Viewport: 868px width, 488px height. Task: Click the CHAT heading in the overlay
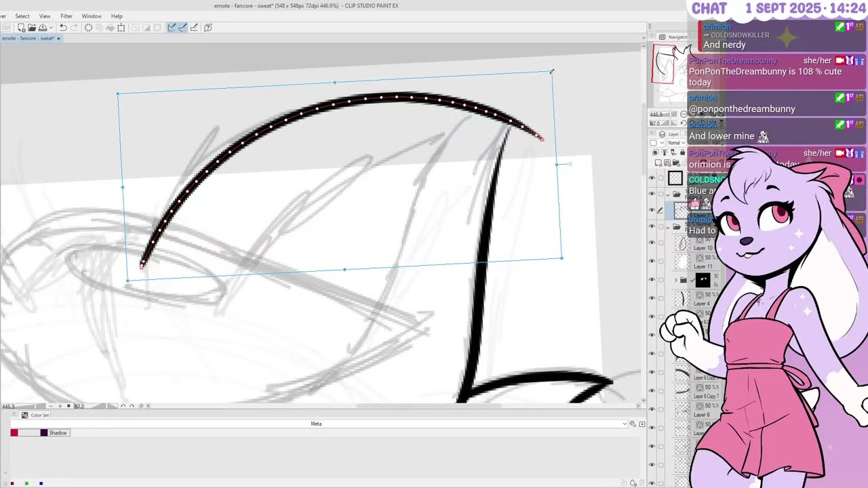(709, 9)
